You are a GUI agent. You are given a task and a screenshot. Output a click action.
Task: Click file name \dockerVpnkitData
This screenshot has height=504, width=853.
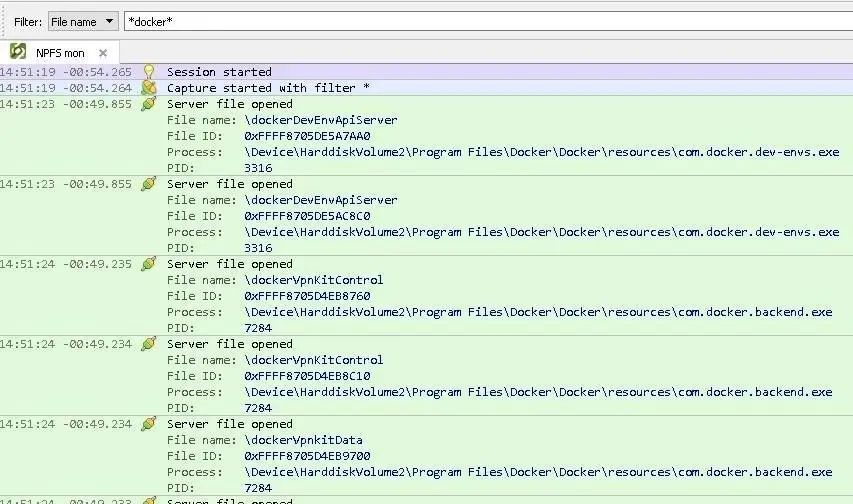tap(304, 440)
